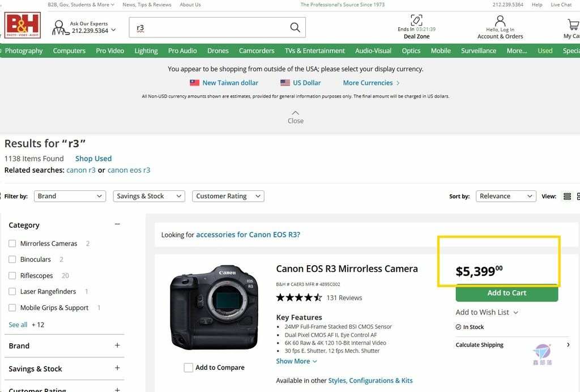Select the Taiwan flag icon
The image size is (580, 392).
click(x=195, y=83)
